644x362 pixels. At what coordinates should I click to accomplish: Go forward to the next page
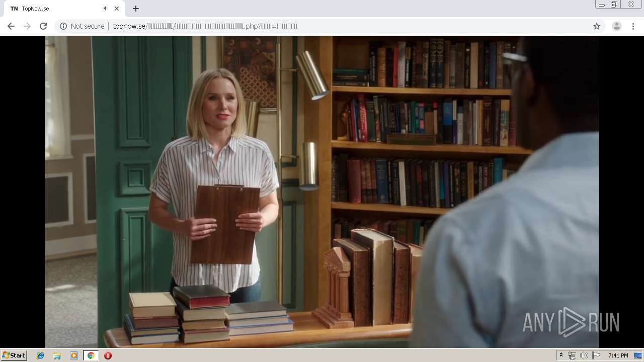pos(27,26)
